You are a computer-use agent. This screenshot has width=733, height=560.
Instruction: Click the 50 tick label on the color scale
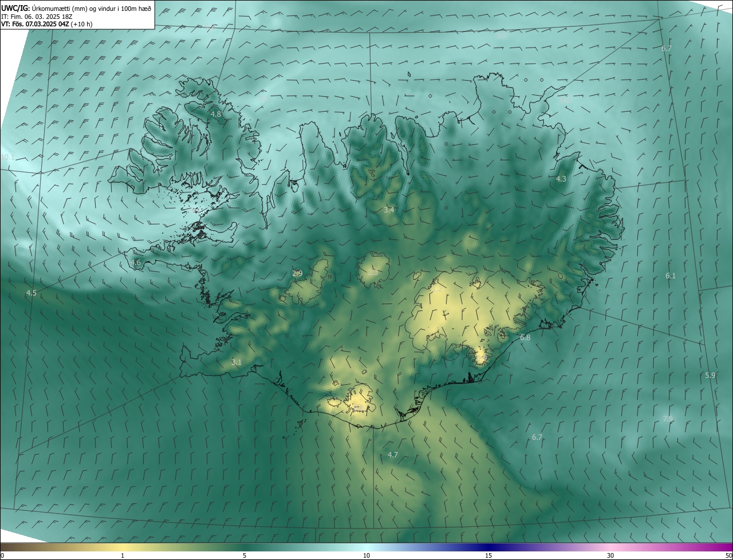[728, 555]
